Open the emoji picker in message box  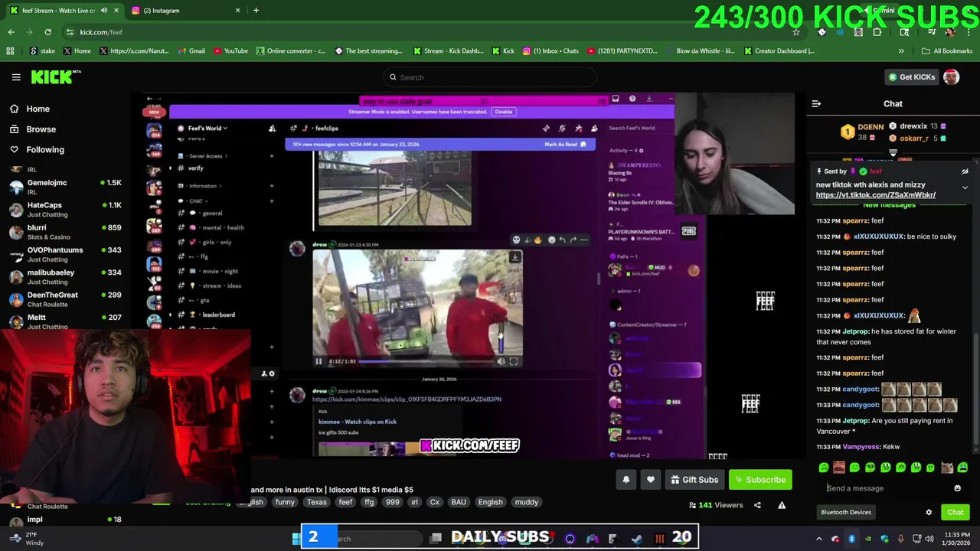coord(957,488)
